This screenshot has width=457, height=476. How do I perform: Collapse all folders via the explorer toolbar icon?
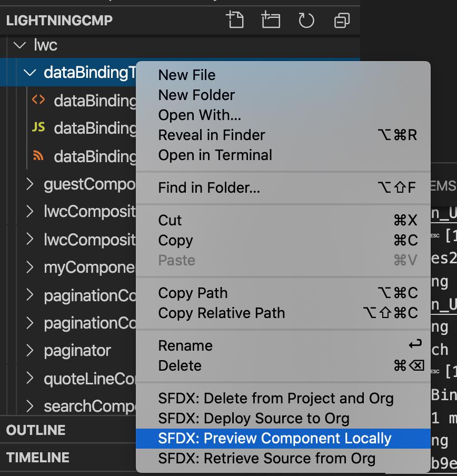coord(341,21)
